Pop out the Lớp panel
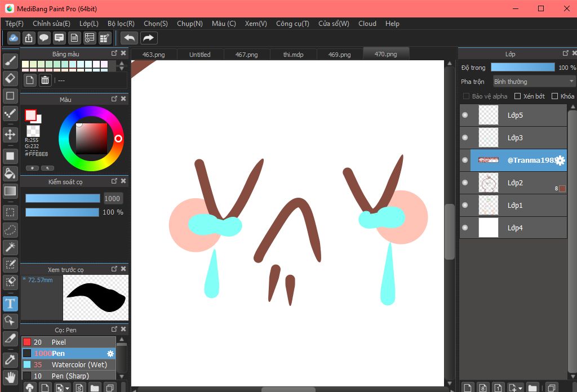The height and width of the screenshot is (392, 577). (x=566, y=54)
